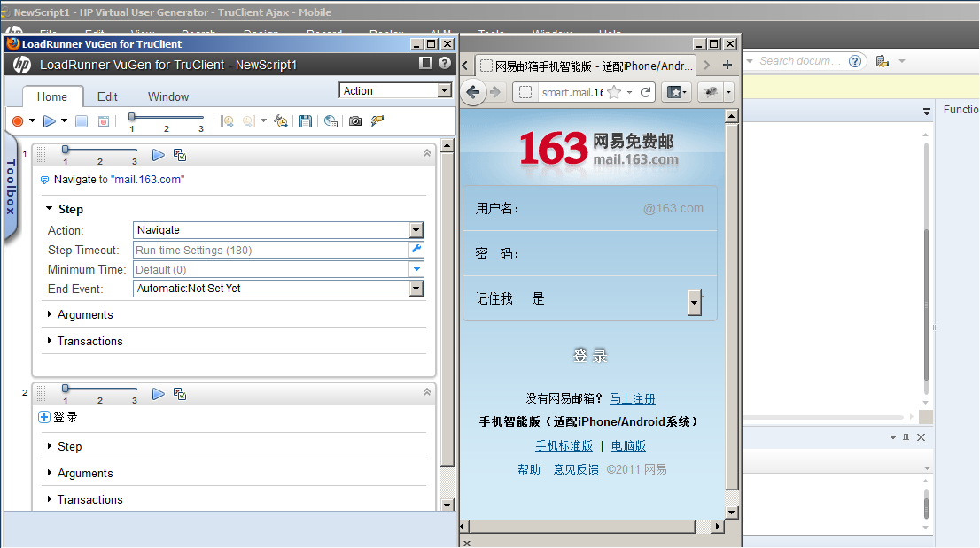Click the record-in-window icon beside Stop
Screen dimensions: 980x548
pos(104,121)
